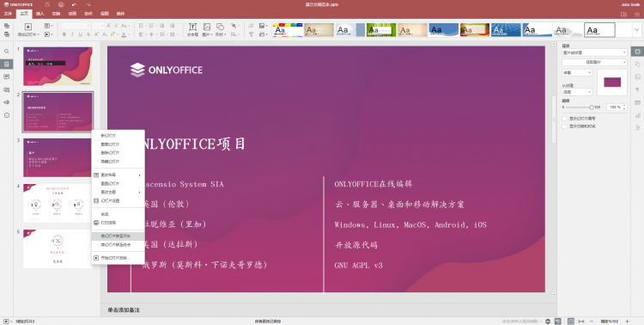Undo the last action
The height and width of the screenshot is (325, 644).
pyautogui.click(x=75, y=4)
